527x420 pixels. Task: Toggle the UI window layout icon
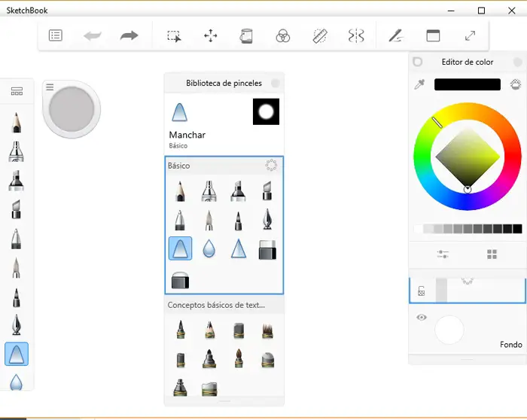[433, 35]
